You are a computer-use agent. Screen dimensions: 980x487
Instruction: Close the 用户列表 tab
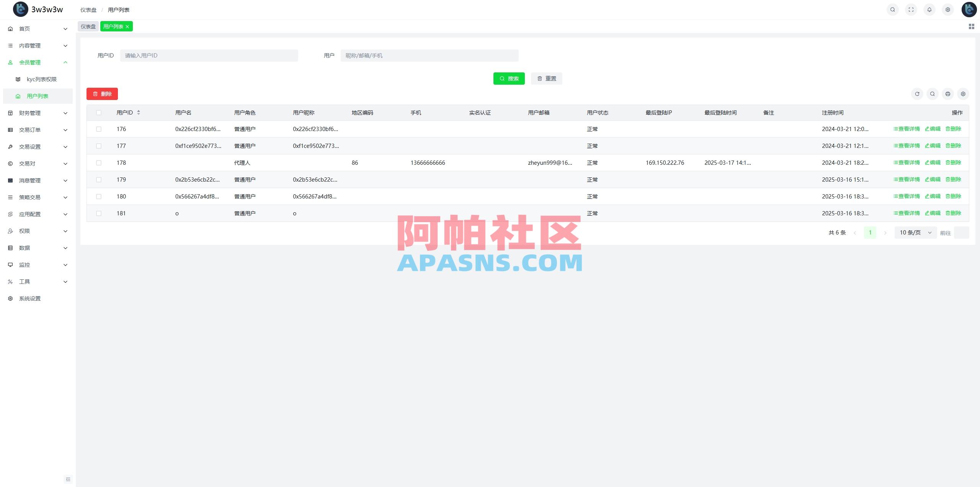[x=127, y=26]
